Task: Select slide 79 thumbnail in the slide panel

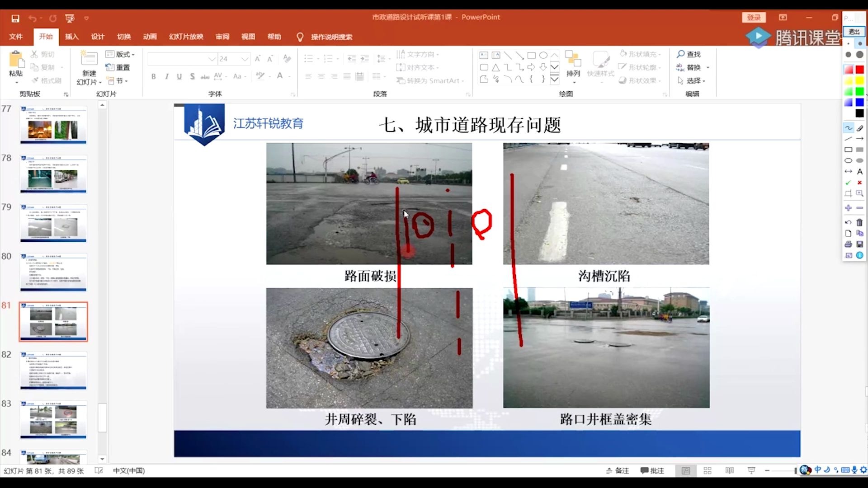Action: point(53,223)
